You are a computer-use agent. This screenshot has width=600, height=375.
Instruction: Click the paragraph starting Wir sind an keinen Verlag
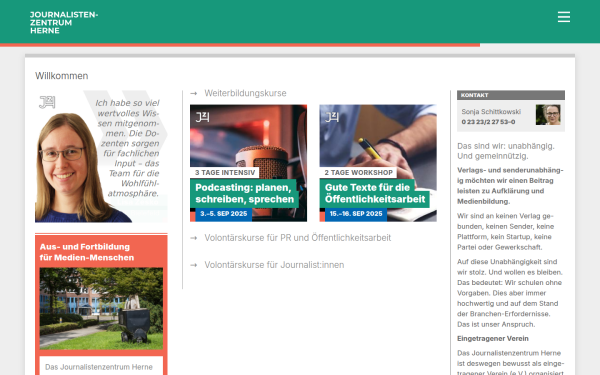[505, 232]
